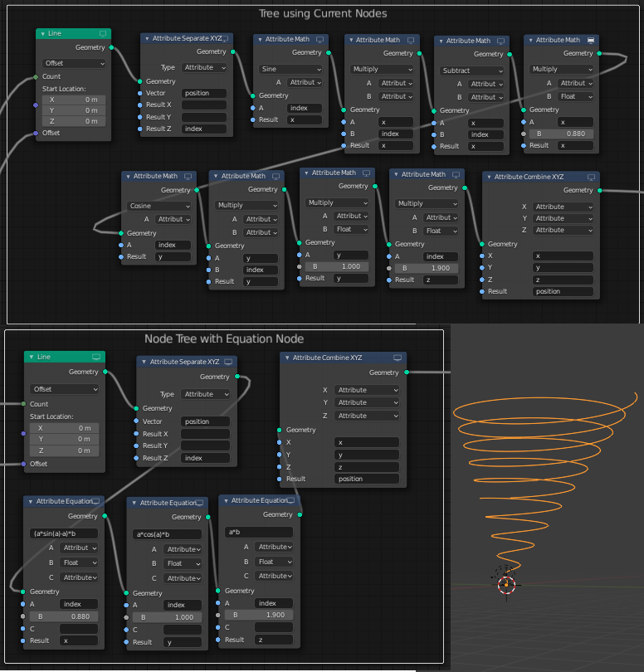Click the header icon of the top tree's Attribute Separate XYZ node

pyautogui.click(x=225, y=38)
